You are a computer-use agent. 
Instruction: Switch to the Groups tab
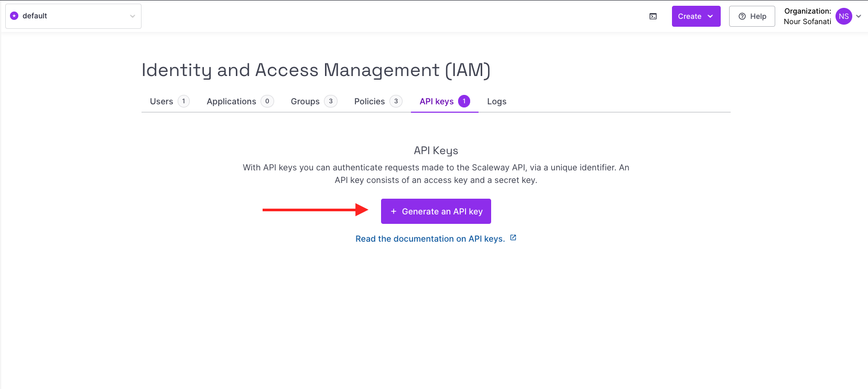tap(305, 101)
